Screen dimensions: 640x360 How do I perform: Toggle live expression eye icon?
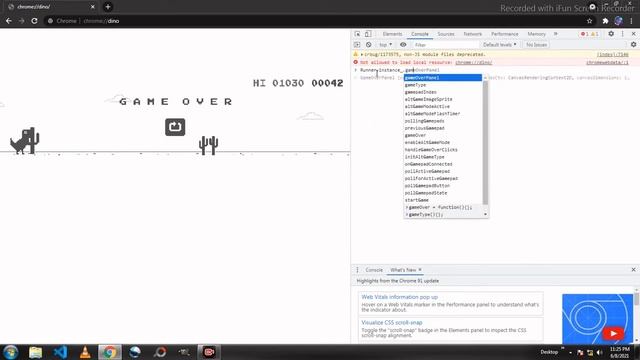point(403,44)
